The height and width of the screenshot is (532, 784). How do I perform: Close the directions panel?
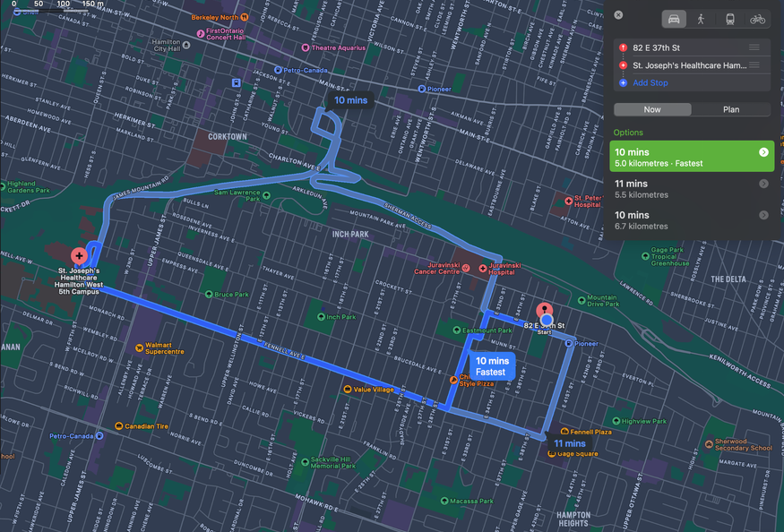coord(618,15)
